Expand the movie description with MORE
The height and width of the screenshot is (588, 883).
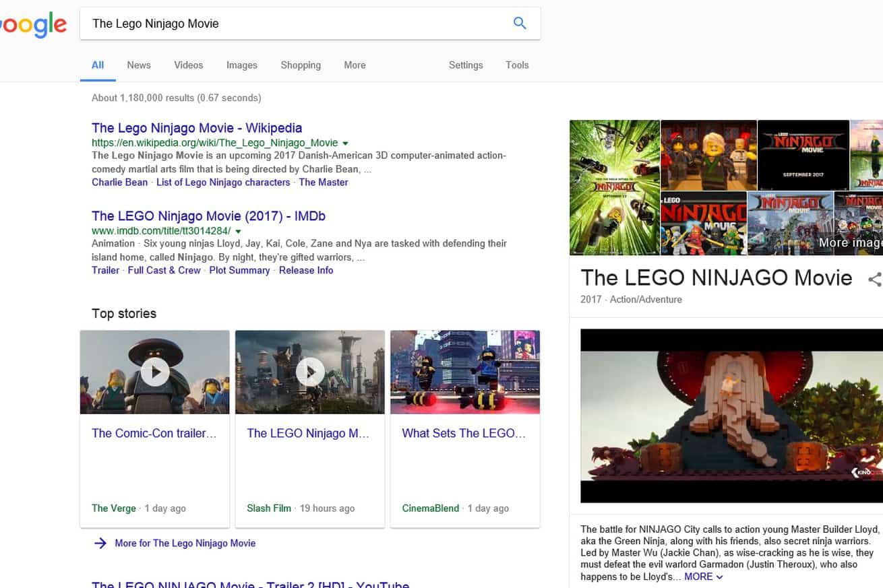point(703,577)
